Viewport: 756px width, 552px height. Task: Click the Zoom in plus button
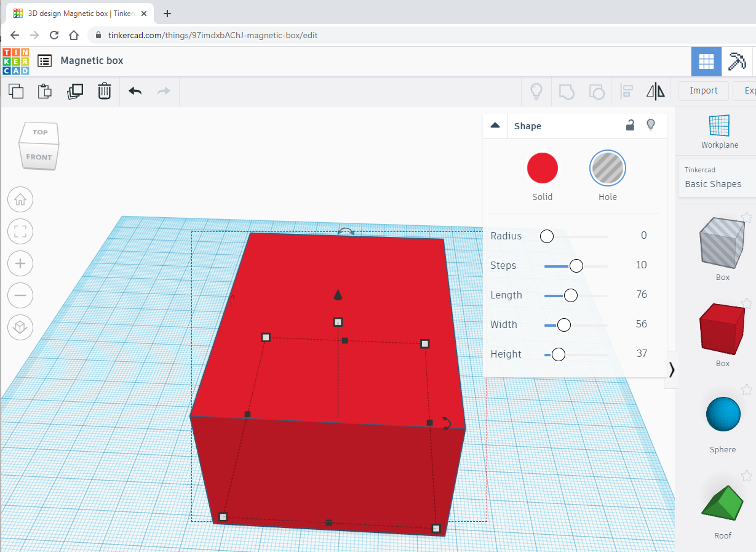20,263
